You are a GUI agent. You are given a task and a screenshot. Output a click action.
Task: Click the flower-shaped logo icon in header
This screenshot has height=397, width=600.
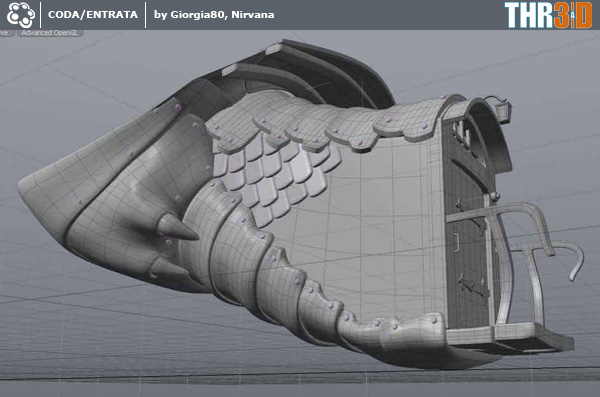click(20, 15)
